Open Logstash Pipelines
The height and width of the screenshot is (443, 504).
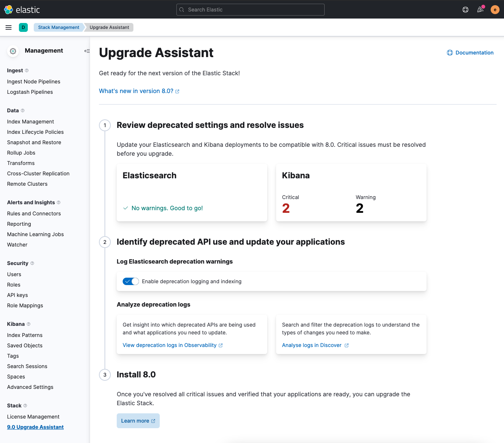click(30, 92)
